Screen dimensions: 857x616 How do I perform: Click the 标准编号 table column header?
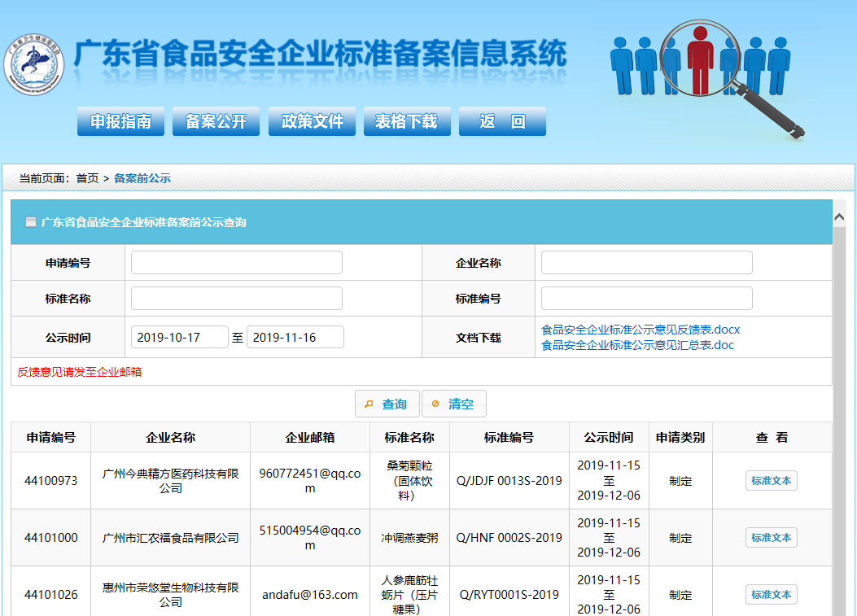[509, 437]
